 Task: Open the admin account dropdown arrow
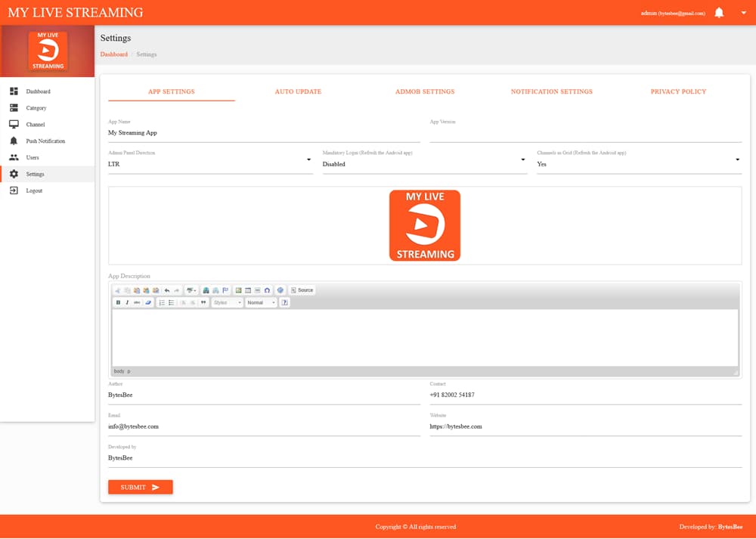coord(743,13)
